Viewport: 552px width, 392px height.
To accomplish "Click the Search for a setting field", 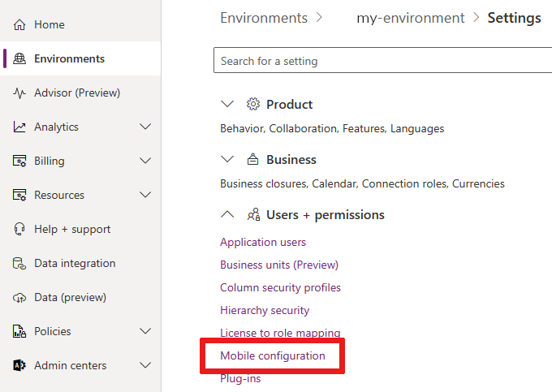I will coord(382,61).
